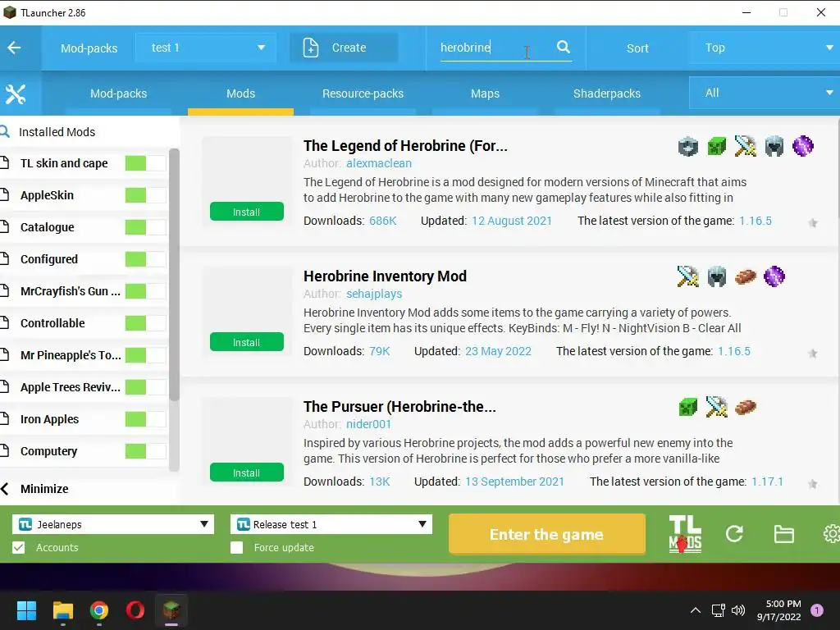Open author alexmaclean link
The image size is (840, 630).
pos(379,163)
